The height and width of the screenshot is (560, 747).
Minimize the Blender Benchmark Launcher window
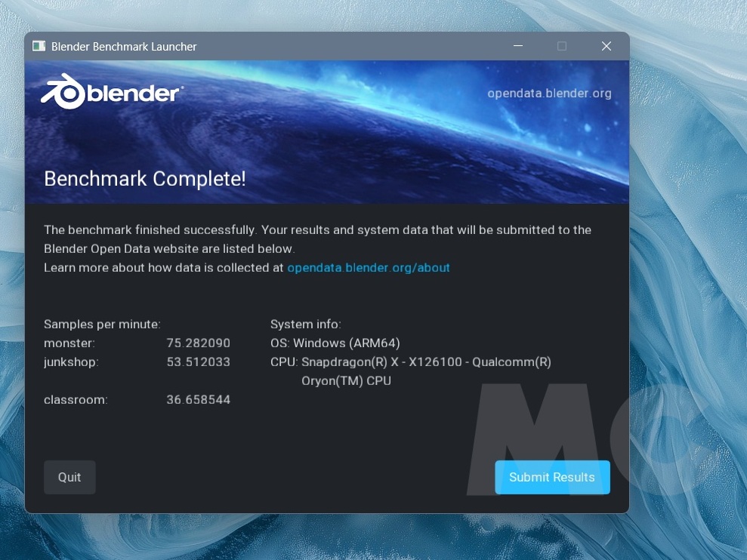(x=518, y=46)
